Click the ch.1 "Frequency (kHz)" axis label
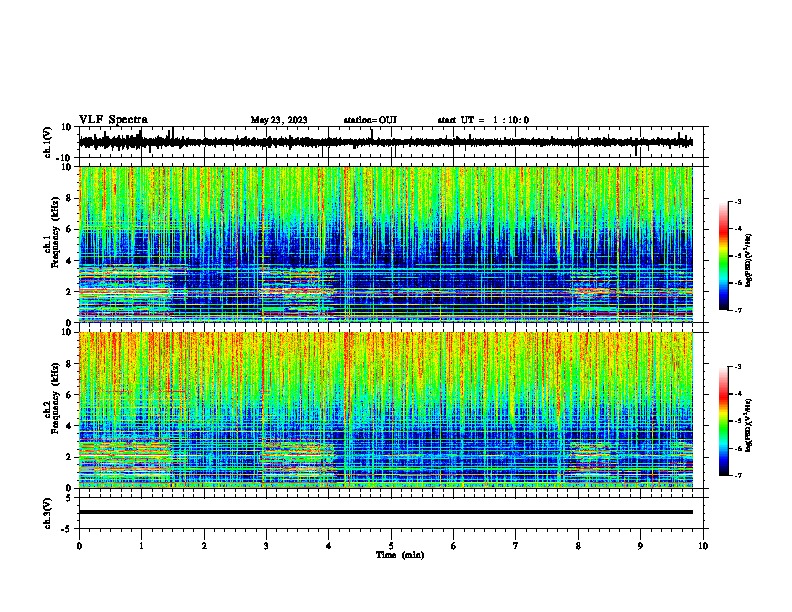 pyautogui.click(x=55, y=233)
